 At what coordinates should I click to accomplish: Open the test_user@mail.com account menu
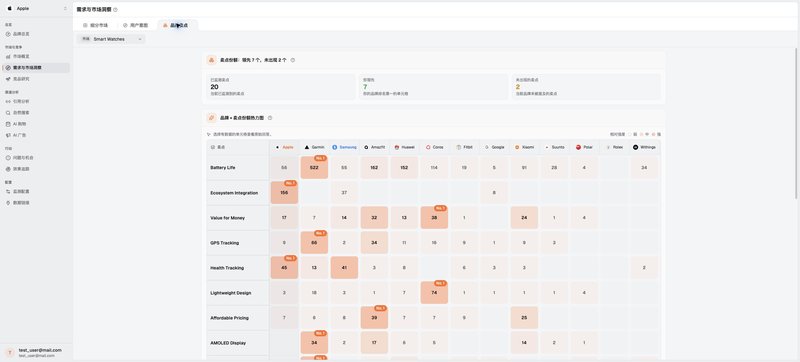(36, 352)
